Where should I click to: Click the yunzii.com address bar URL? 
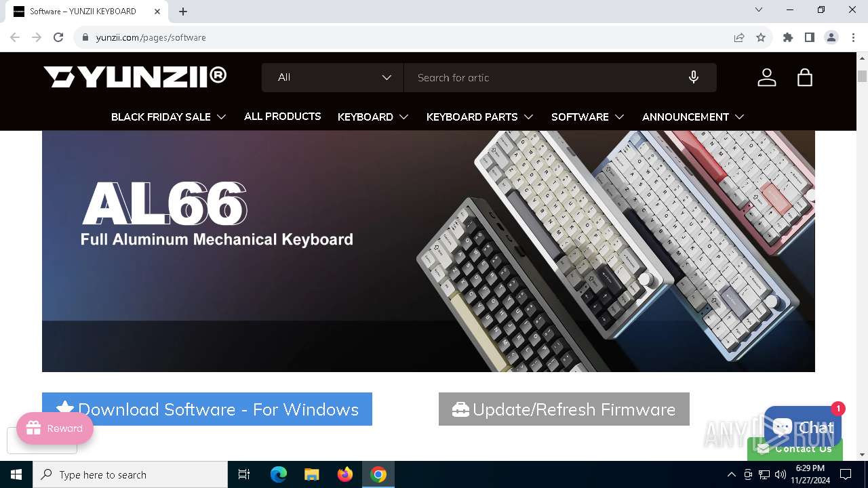[151, 37]
